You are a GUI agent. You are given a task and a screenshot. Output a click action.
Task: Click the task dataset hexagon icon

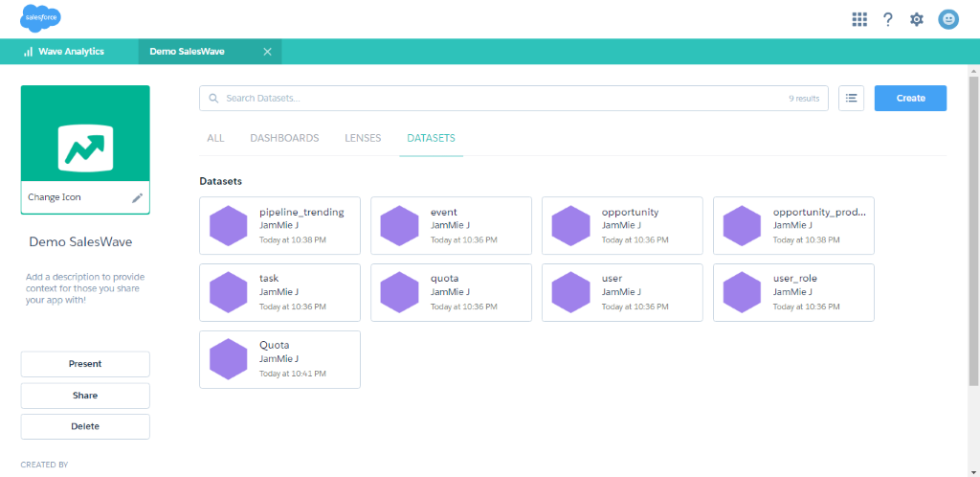[228, 292]
